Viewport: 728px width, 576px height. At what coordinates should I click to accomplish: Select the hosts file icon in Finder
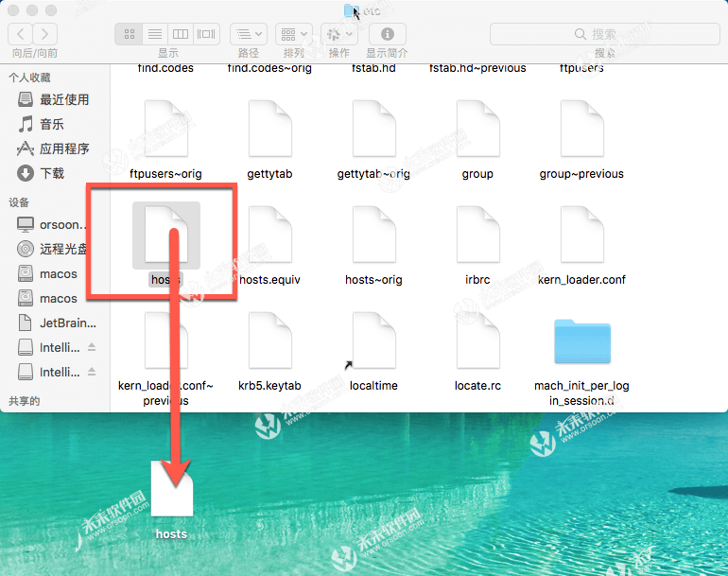click(x=165, y=235)
